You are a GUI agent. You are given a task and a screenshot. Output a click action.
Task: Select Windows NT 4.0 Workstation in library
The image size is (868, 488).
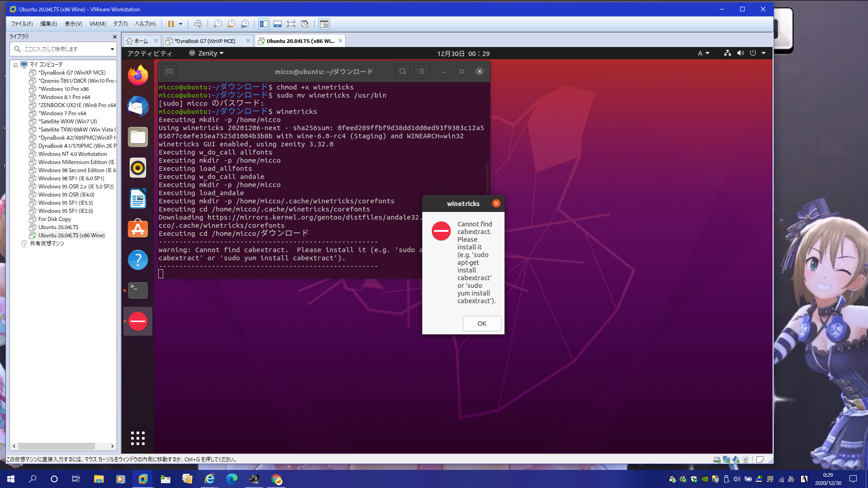click(x=72, y=154)
